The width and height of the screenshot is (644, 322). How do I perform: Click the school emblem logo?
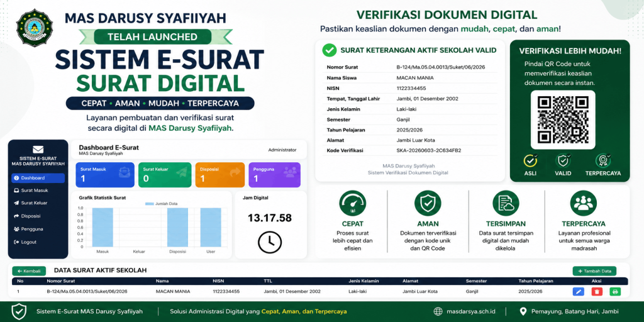pos(35,28)
